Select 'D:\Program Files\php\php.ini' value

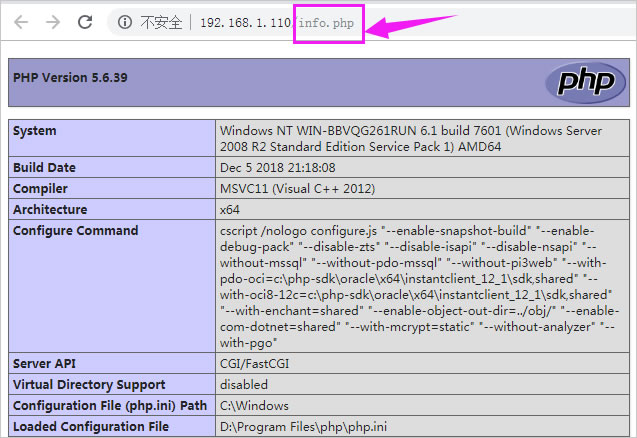tap(303, 427)
